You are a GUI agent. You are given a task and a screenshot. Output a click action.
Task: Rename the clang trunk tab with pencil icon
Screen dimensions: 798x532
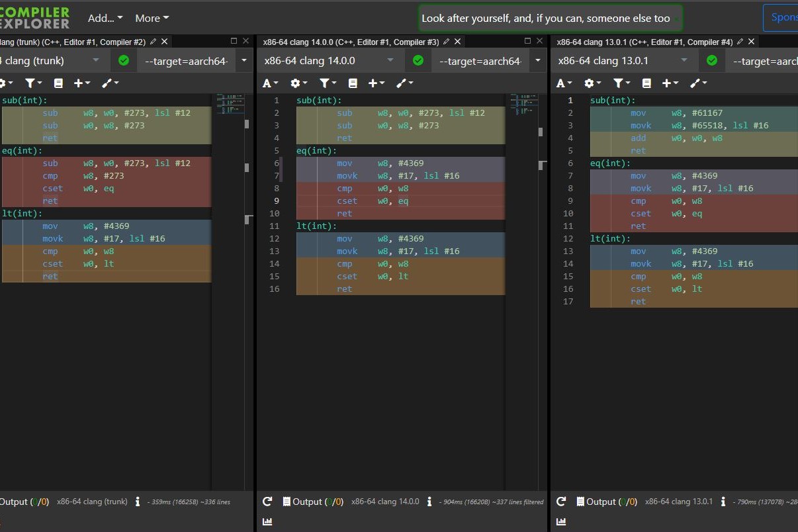(x=154, y=42)
